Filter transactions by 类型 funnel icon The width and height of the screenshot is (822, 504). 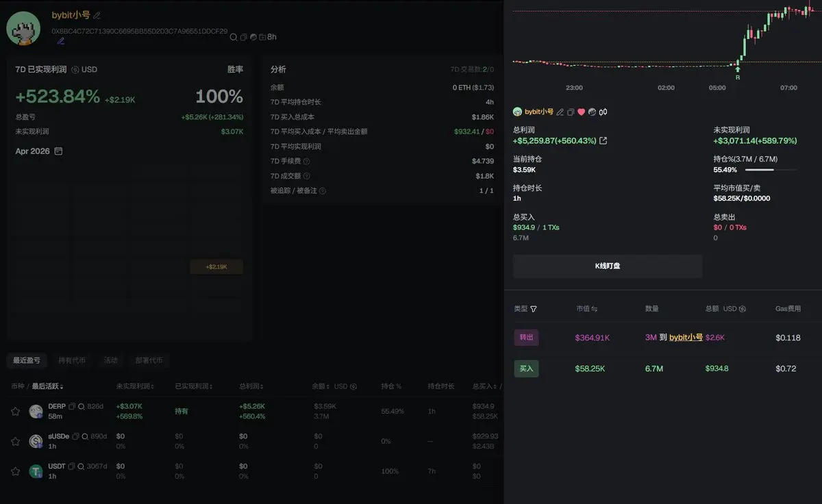[534, 310]
